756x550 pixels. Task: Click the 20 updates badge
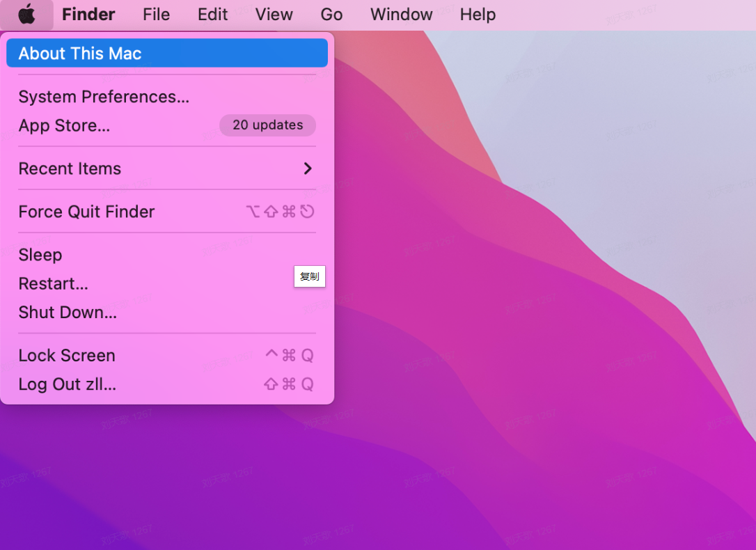tap(267, 125)
